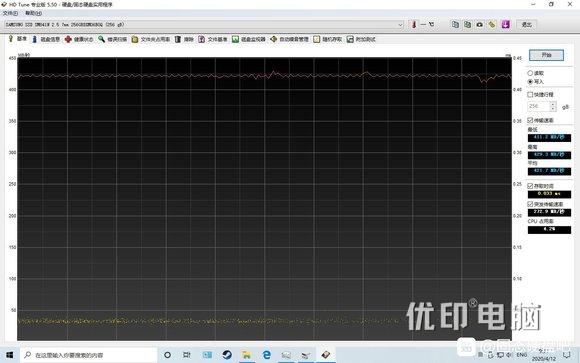Viewport: 580px width, 363px height.
Task: Increase short stroke gB spinner value
Action: [x=553, y=104]
